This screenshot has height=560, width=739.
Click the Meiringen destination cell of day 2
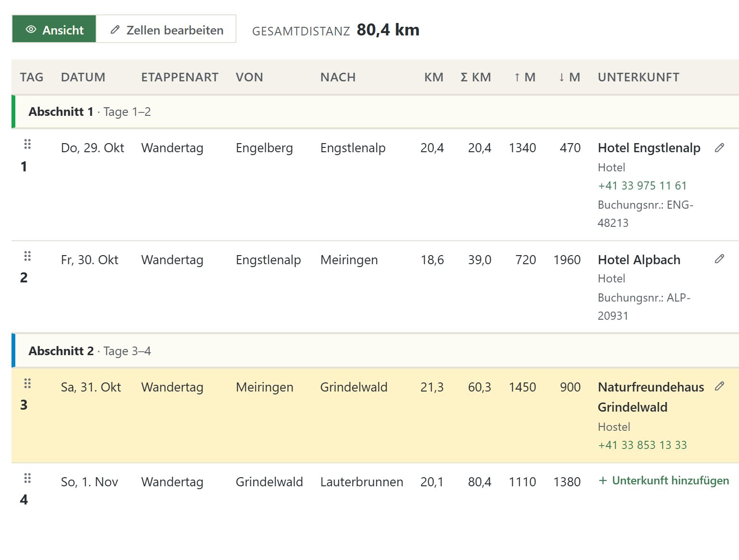(x=349, y=260)
